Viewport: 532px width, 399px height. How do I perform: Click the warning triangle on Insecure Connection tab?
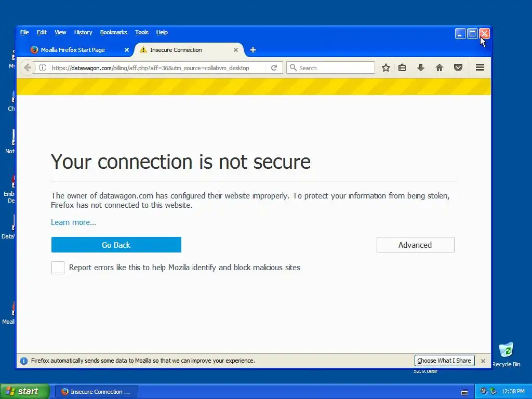(143, 50)
